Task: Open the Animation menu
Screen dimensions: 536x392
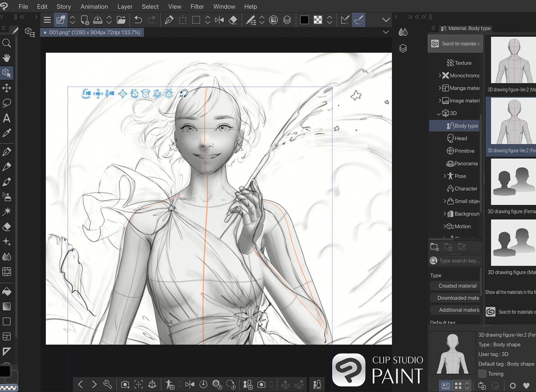Action: tap(94, 7)
